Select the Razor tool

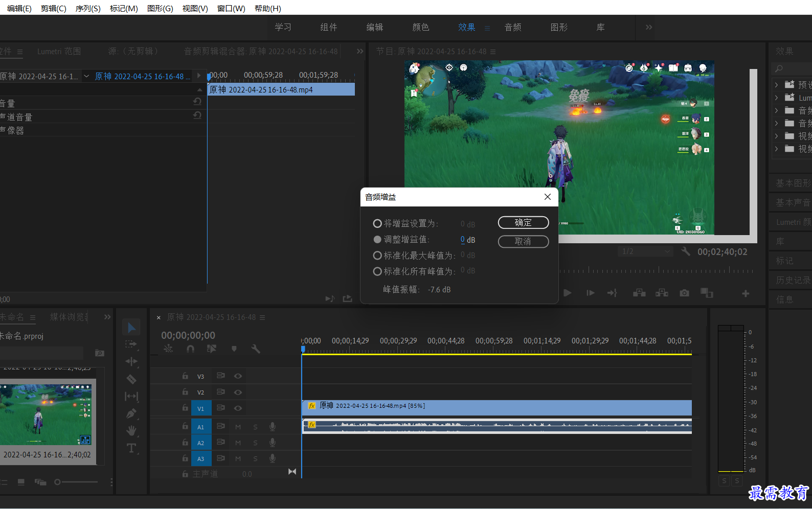131,379
